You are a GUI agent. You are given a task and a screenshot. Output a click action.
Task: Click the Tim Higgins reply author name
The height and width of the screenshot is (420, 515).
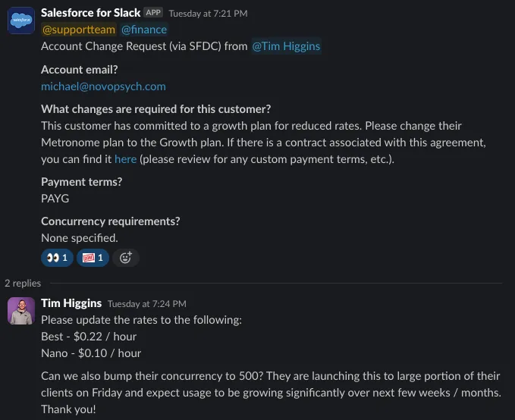click(x=71, y=303)
